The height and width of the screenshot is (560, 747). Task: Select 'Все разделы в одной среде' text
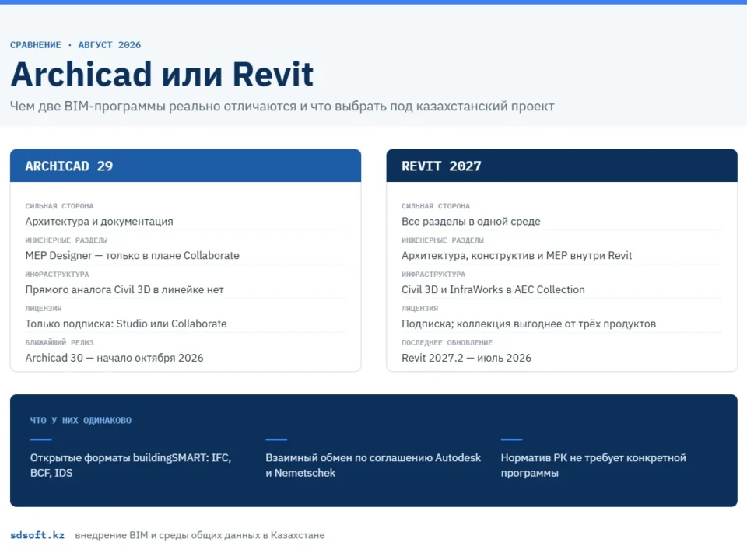[471, 222]
